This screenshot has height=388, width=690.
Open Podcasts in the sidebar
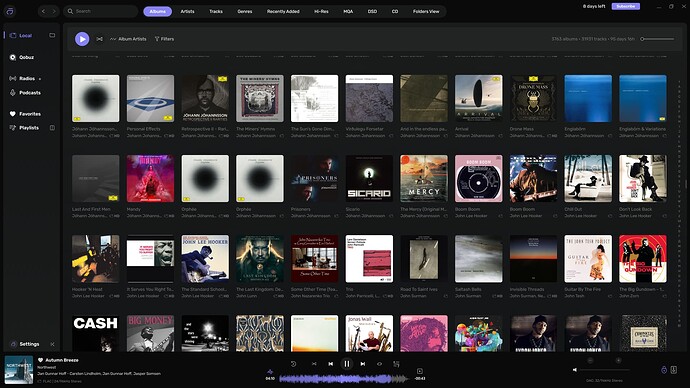tap(26, 93)
